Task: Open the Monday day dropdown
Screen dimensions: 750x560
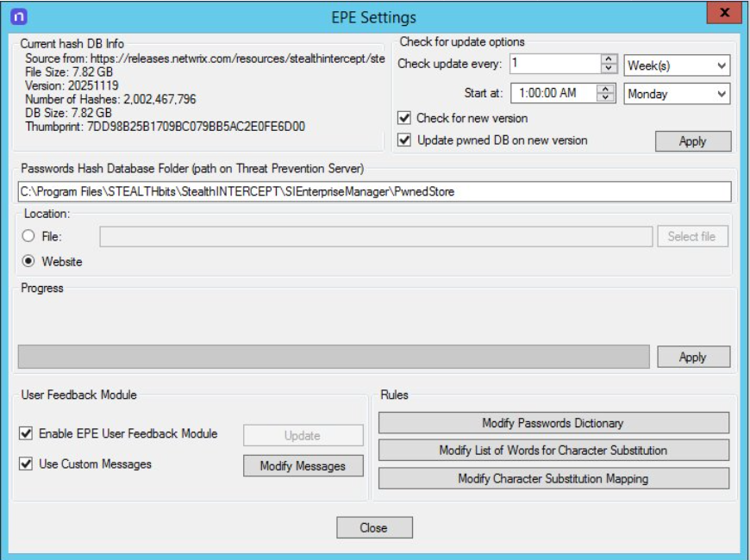Action: (x=676, y=94)
